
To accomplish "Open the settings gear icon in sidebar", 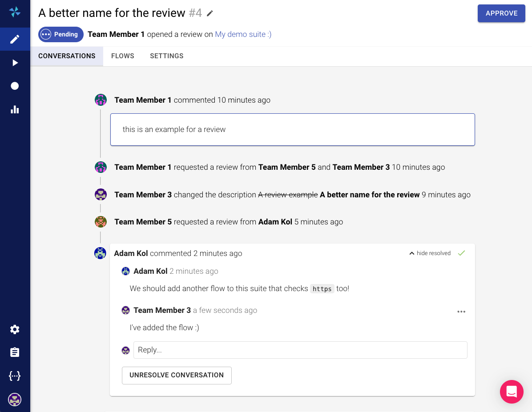I will click(15, 329).
